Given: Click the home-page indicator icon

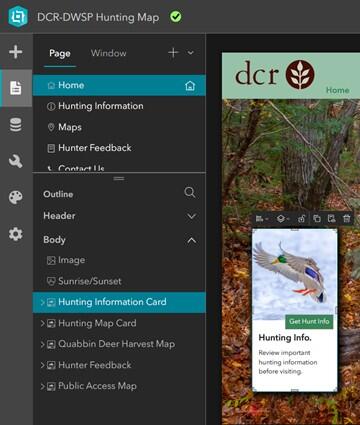Looking at the screenshot, I should tap(190, 86).
